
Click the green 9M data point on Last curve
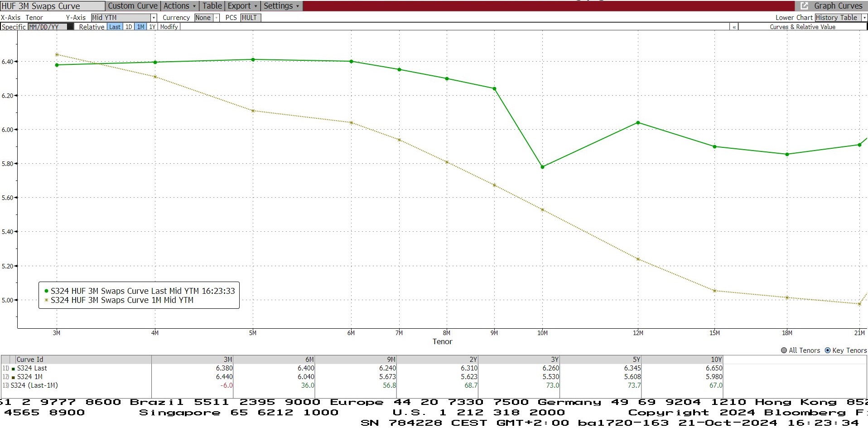[494, 88]
